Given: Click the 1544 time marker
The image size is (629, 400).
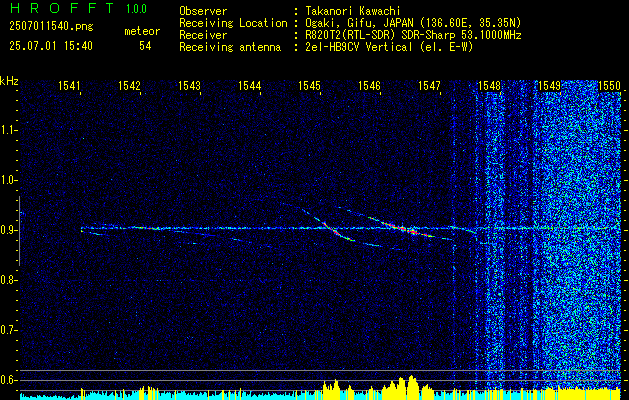Looking at the screenshot, I should click(x=250, y=85).
